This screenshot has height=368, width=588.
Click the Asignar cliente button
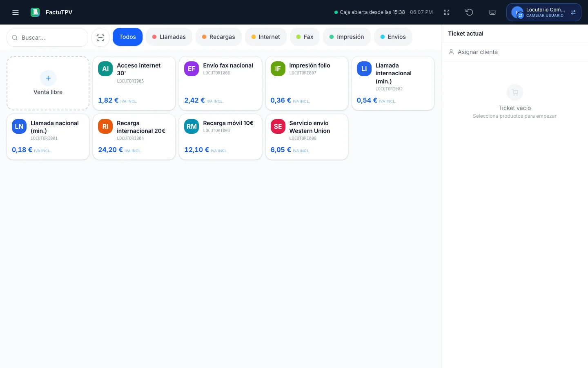(x=514, y=52)
